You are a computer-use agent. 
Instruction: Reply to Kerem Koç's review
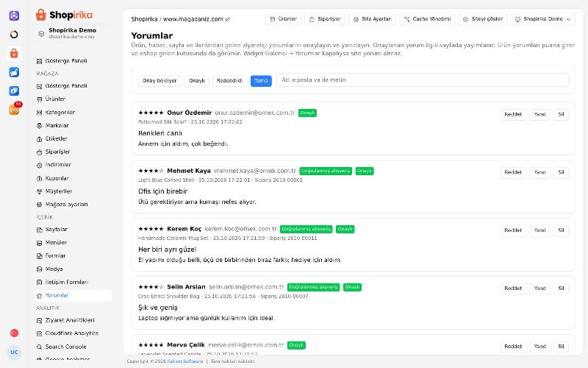(x=539, y=230)
